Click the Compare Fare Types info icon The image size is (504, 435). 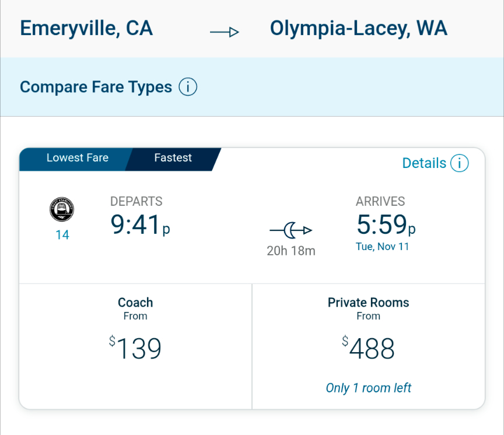pos(188,87)
